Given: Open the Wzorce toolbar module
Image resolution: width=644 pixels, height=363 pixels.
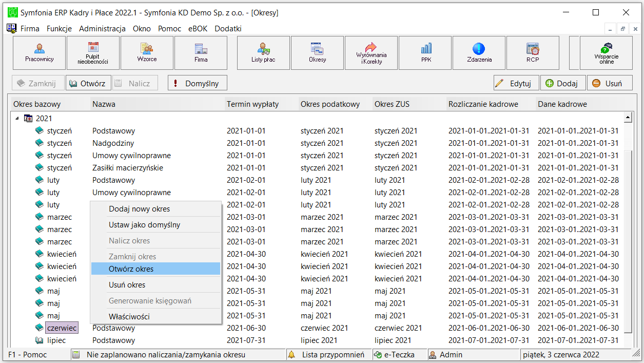Looking at the screenshot, I should pyautogui.click(x=147, y=53).
